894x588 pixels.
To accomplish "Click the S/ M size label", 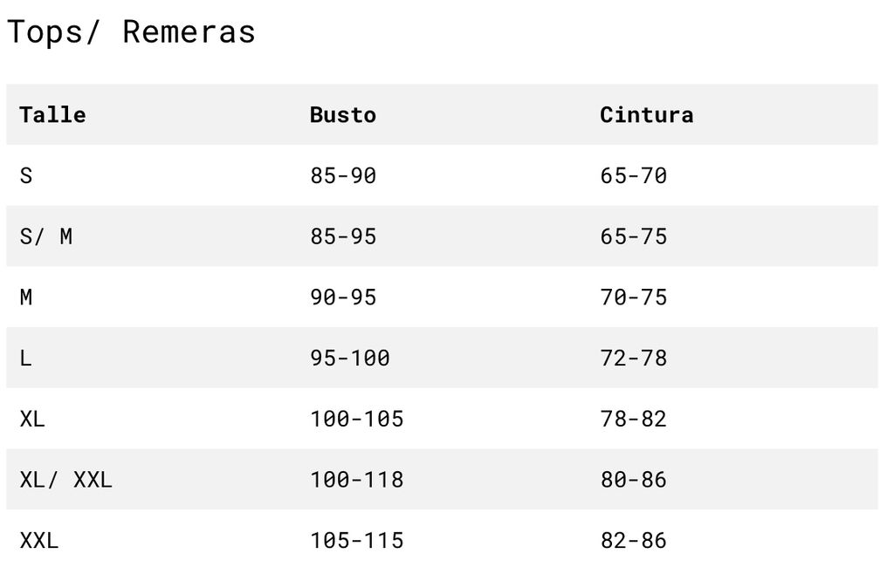I will pos(46,236).
